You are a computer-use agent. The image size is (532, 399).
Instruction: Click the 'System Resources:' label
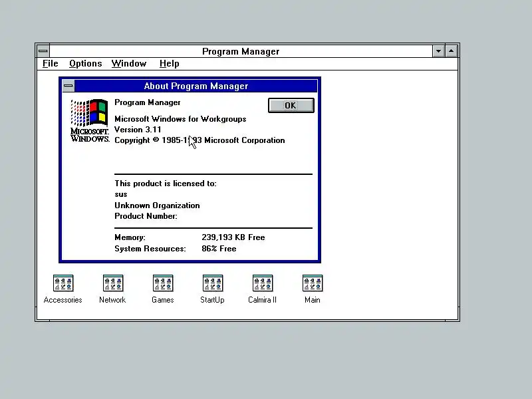pyautogui.click(x=150, y=249)
